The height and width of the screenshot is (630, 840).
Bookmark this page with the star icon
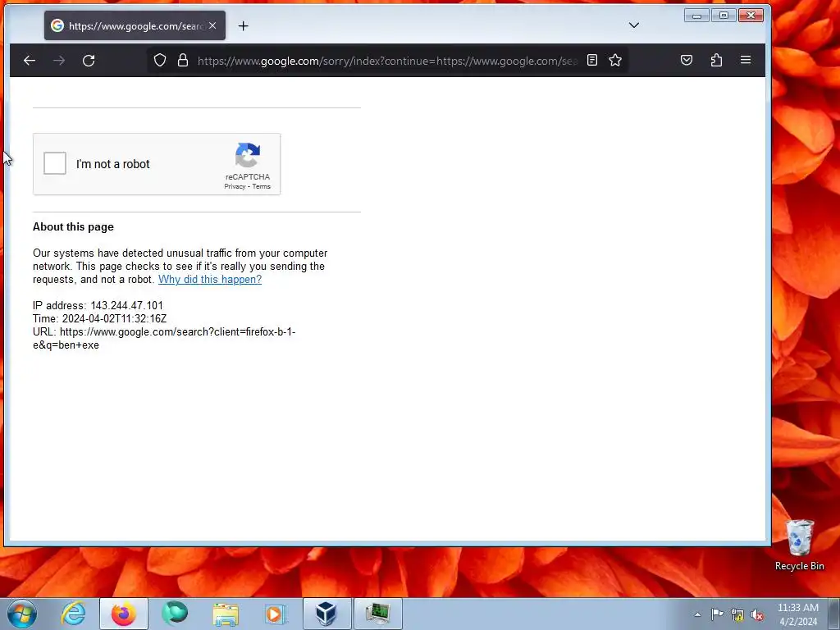click(615, 60)
